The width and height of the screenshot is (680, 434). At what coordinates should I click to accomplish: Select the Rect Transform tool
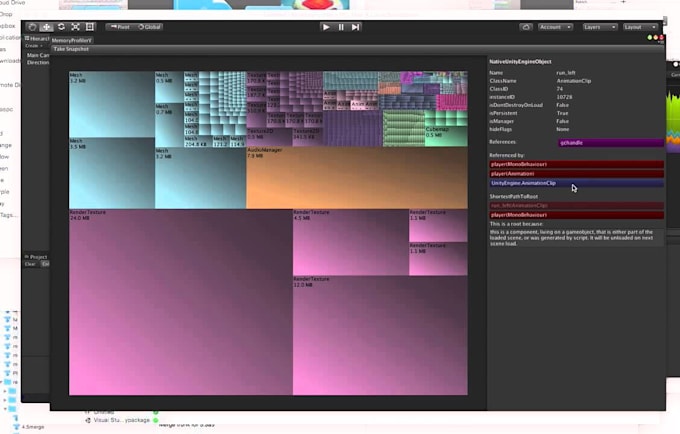(90, 27)
